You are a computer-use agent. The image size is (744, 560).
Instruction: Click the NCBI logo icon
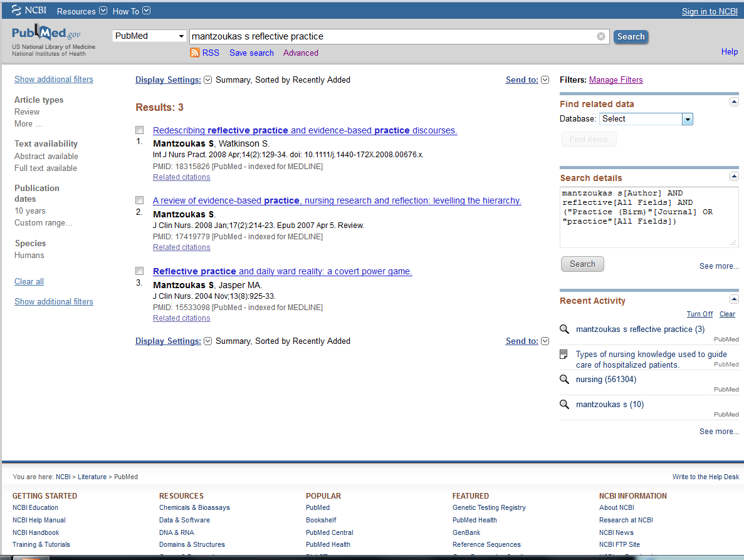point(28,11)
